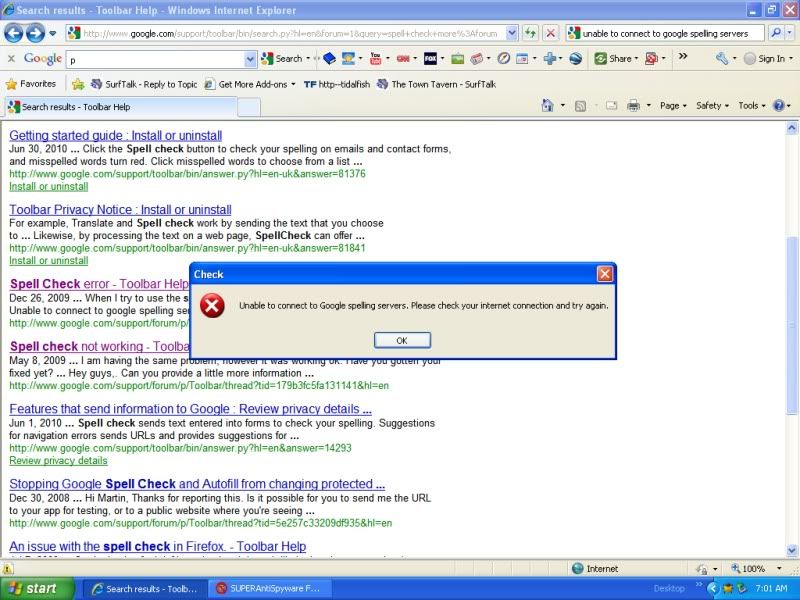Expand the Get More Add-ons dropdown

pos(293,85)
